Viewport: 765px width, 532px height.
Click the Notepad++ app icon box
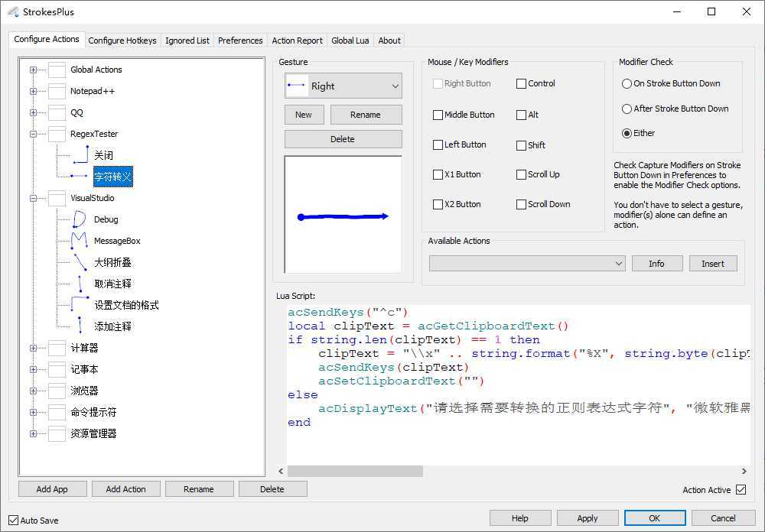[x=57, y=91]
